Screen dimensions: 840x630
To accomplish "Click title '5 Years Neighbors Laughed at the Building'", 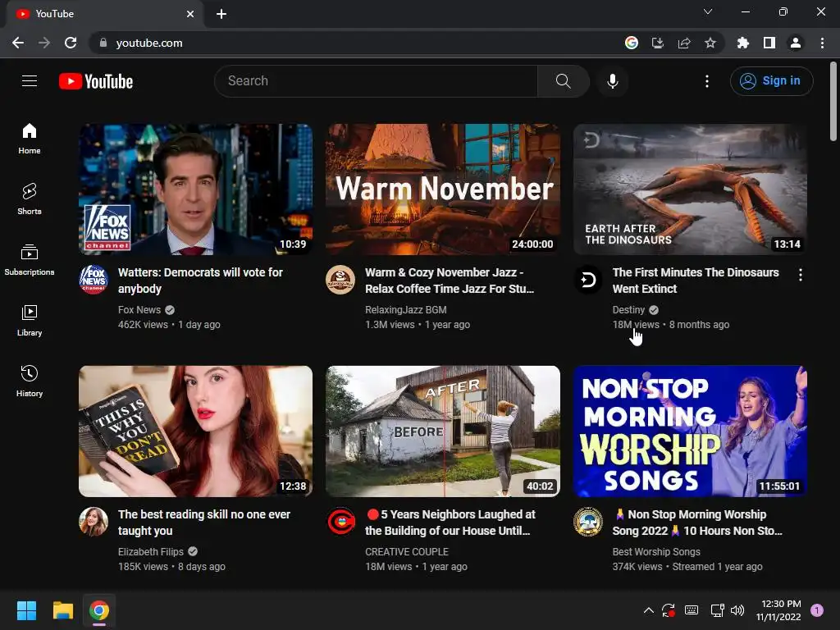I will (450, 523).
